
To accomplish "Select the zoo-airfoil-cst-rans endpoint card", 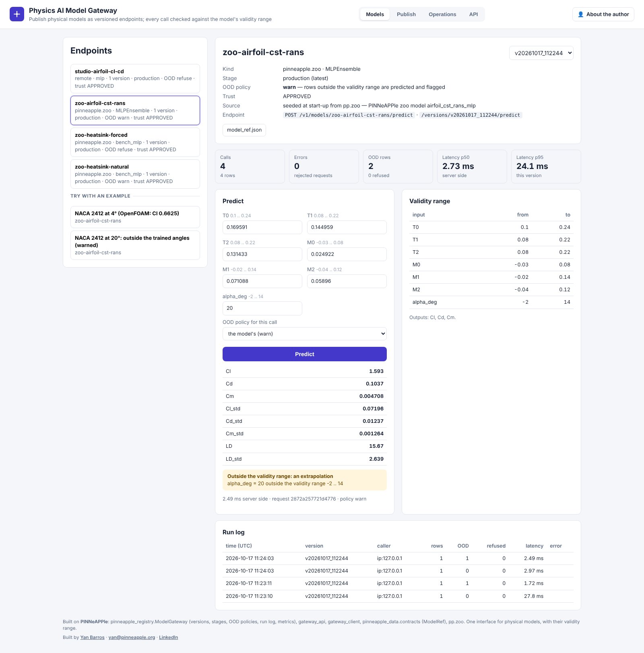I will click(x=135, y=110).
